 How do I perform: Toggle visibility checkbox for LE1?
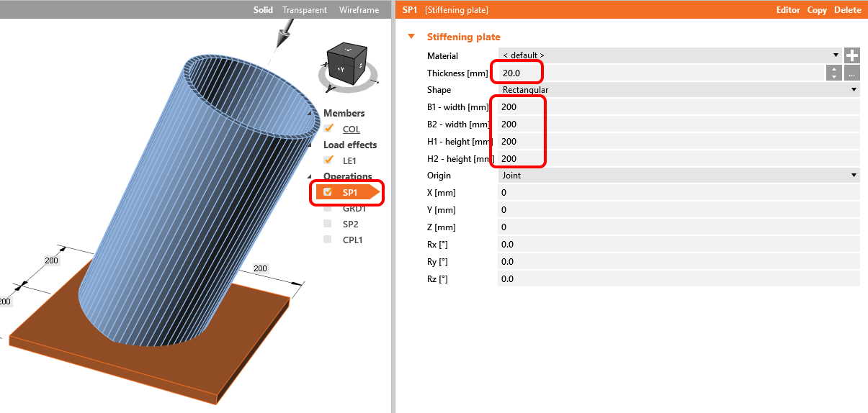pos(328,160)
